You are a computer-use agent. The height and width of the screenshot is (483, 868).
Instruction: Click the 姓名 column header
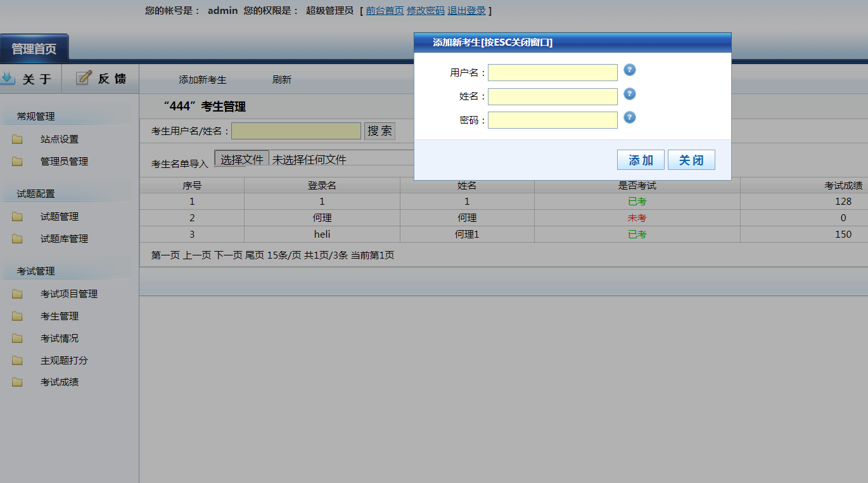[467, 185]
